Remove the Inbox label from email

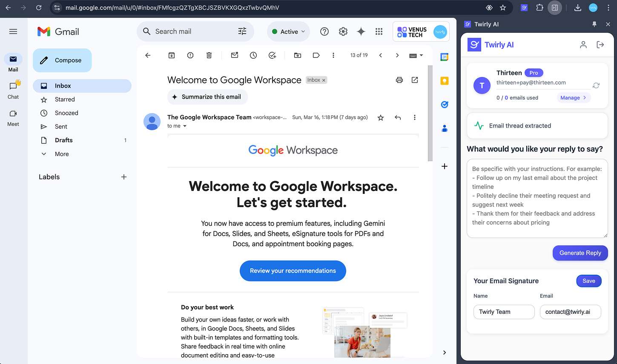click(324, 80)
